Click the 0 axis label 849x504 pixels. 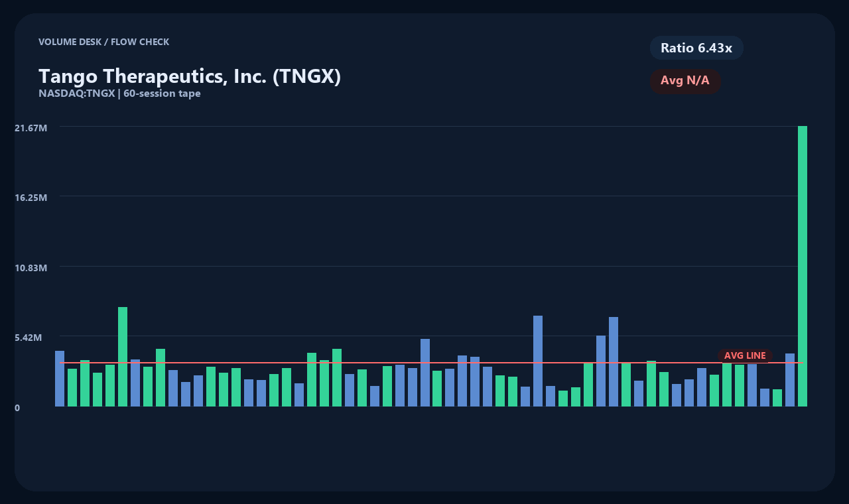tap(17, 408)
